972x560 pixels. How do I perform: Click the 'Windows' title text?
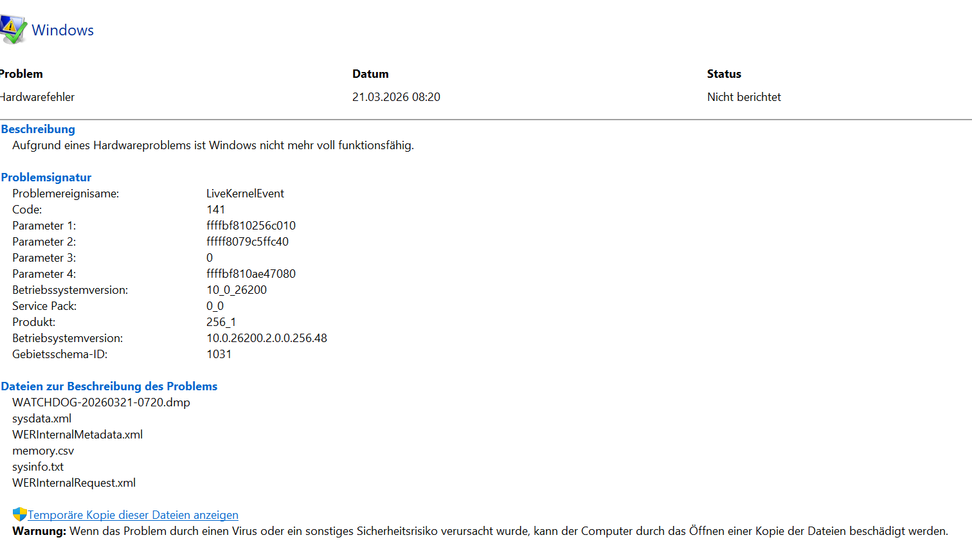pos(62,30)
